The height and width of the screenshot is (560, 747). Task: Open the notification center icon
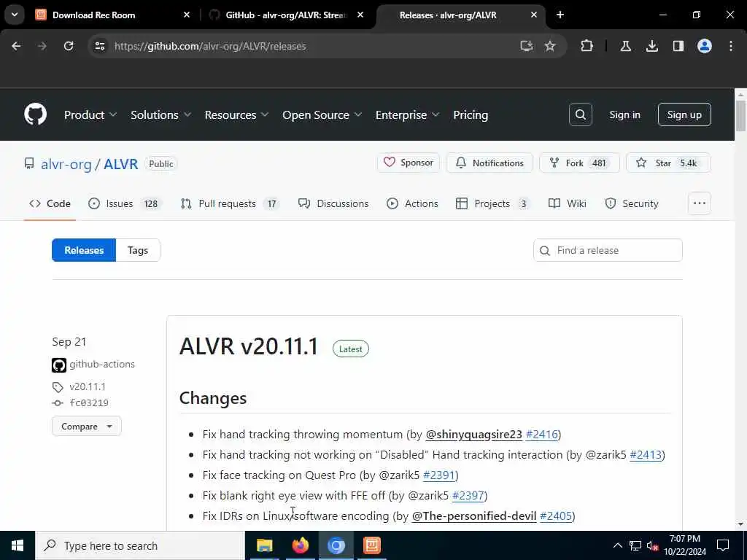[723, 545]
